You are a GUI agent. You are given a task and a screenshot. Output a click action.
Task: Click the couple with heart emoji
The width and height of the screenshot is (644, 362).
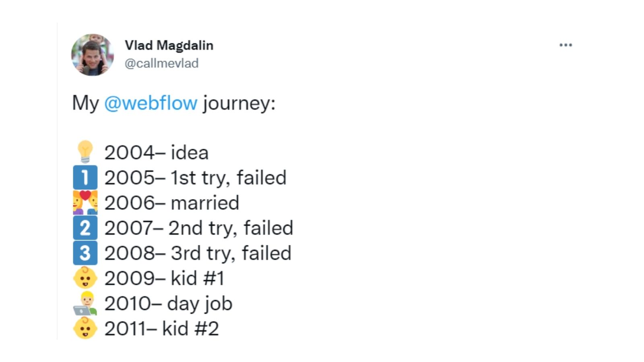pyautogui.click(x=85, y=202)
